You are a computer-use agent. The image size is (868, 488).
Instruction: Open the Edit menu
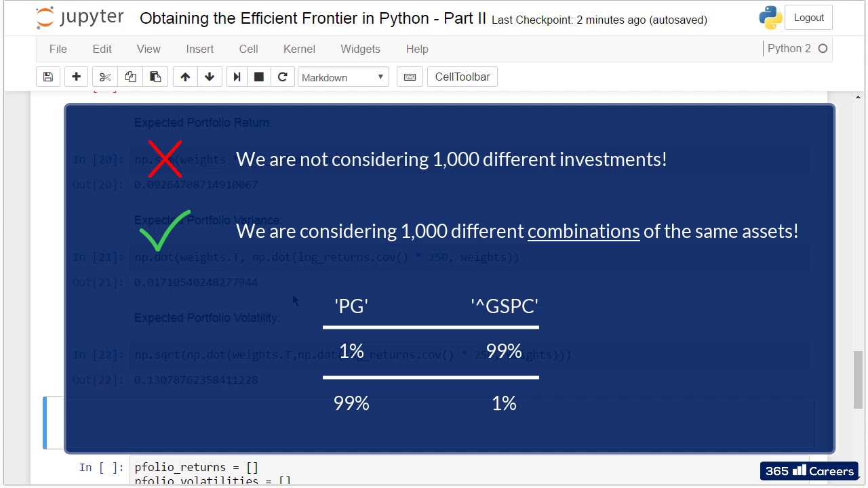(102, 49)
